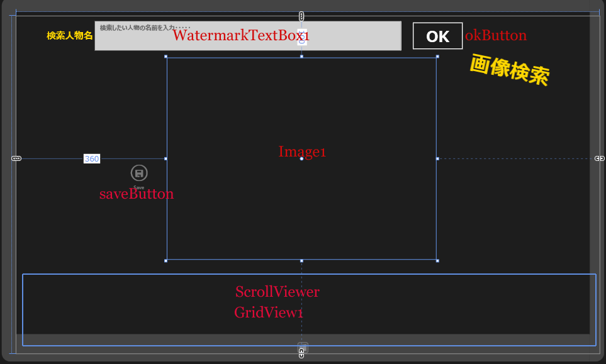Click Image1's bottom-center resize handle
Screen dimensions: 606x364
301,260
